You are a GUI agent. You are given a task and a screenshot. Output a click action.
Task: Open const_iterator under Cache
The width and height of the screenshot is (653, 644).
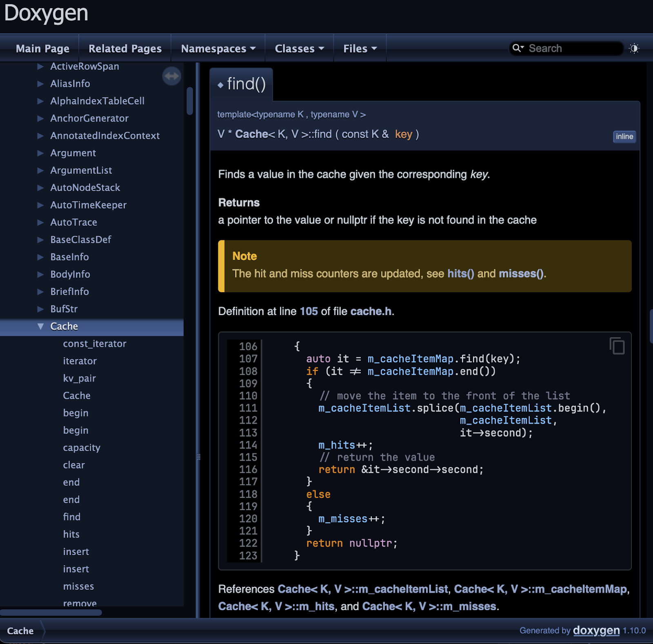(95, 344)
